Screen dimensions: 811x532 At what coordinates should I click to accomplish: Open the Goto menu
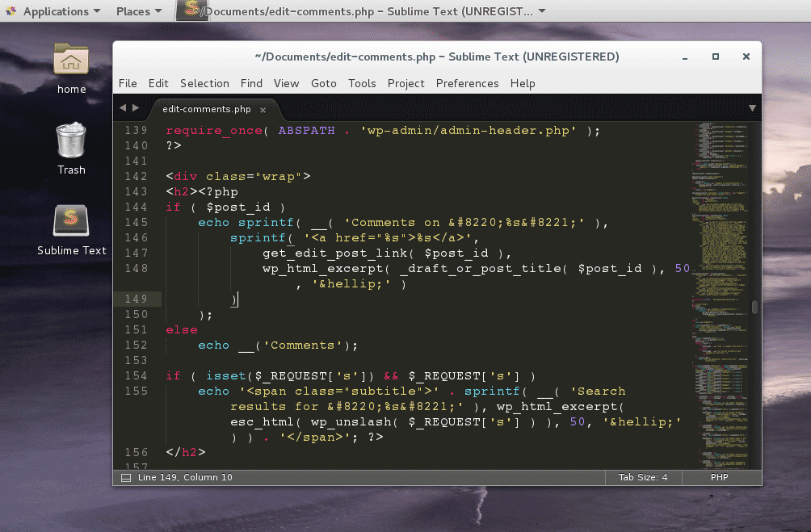[x=324, y=83]
